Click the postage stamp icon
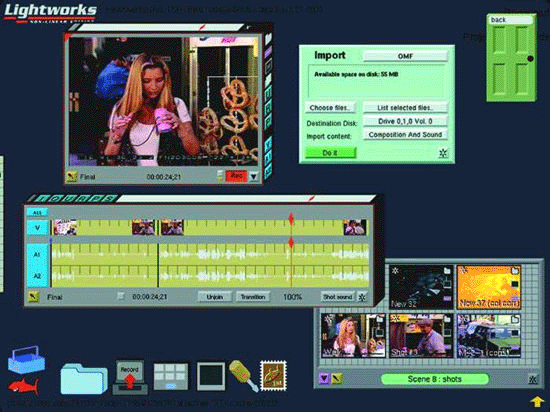550x412 pixels. pos(273,376)
